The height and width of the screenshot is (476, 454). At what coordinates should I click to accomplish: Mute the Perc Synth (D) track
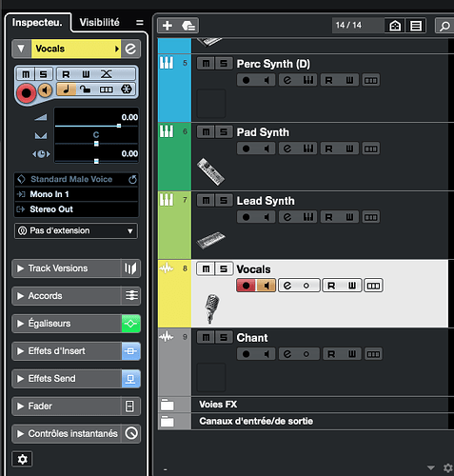pos(206,64)
